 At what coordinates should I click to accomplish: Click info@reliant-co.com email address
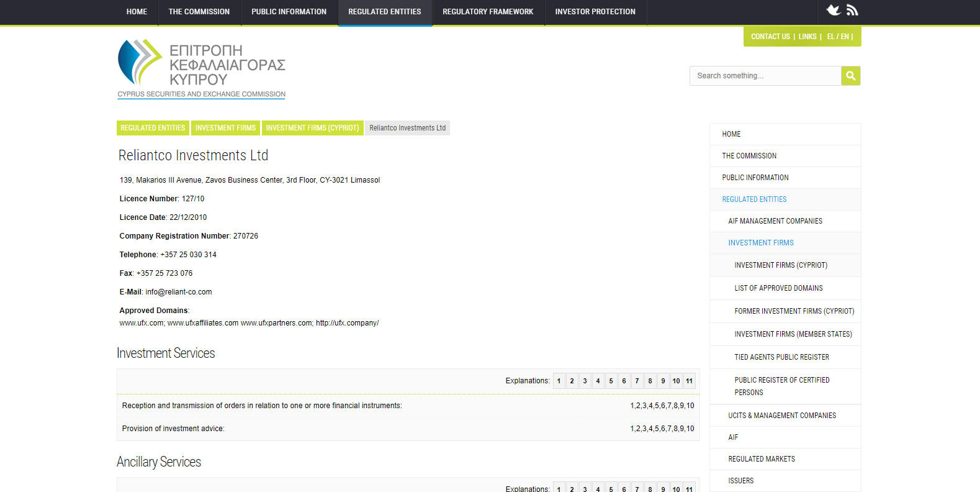[179, 292]
